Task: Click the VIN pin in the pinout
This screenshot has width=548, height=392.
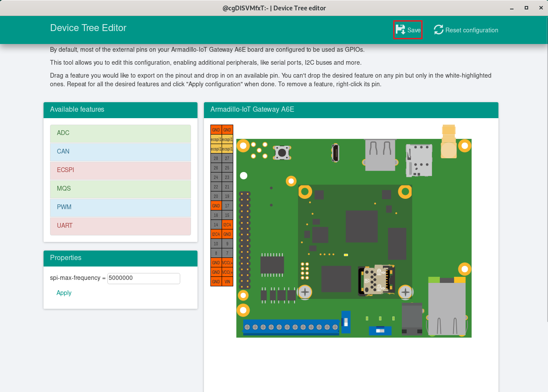Action: click(227, 282)
